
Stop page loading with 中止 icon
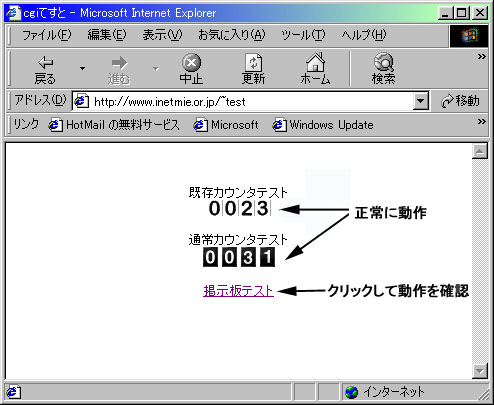click(191, 62)
